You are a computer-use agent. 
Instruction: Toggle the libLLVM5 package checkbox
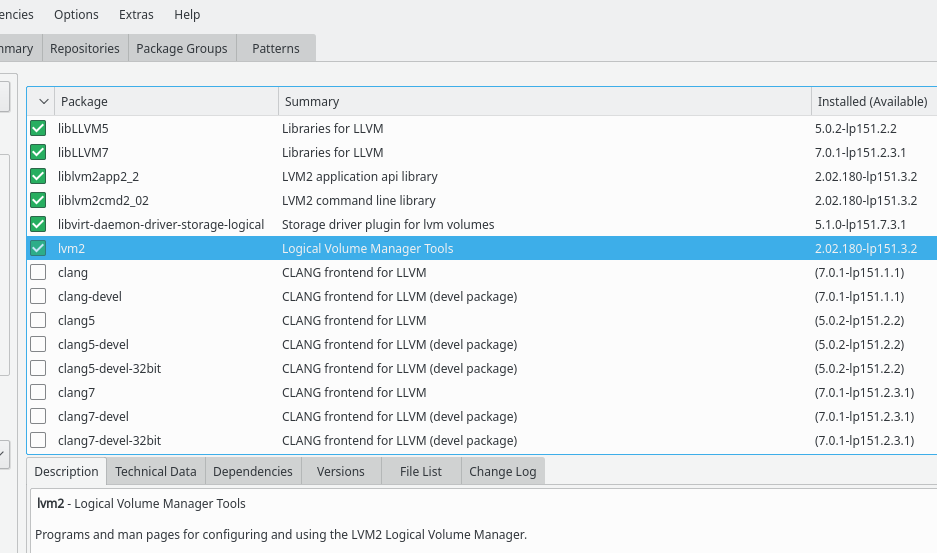[38, 128]
